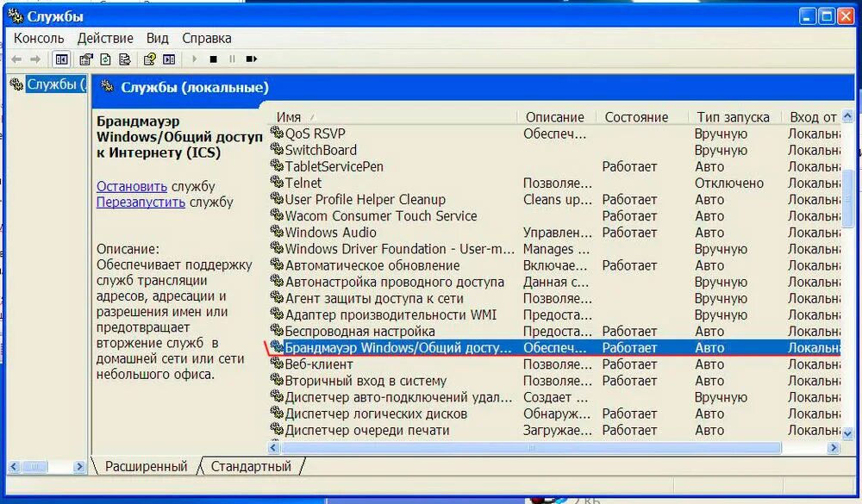Click the Refresh toolbar icon
The height and width of the screenshot is (504, 862).
105,59
